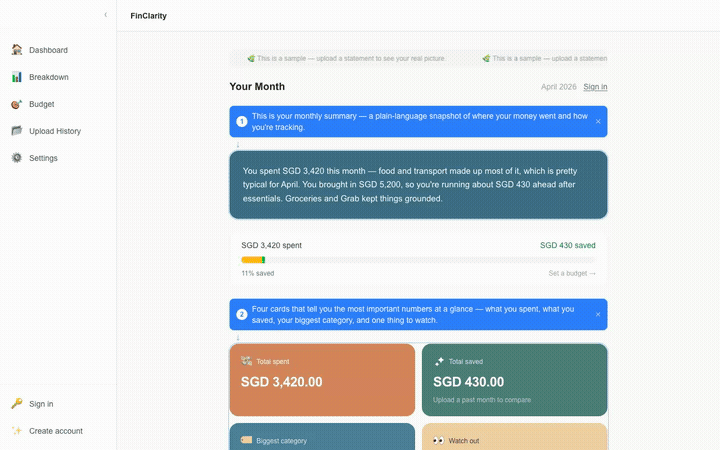Collapse the sidebar with the chevron arrow

(x=106, y=15)
